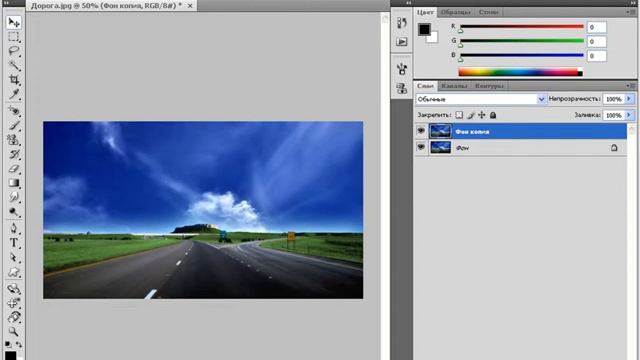Screen dimensions: 640x360
Task: Open the Color panel options menu
Action: point(631,12)
